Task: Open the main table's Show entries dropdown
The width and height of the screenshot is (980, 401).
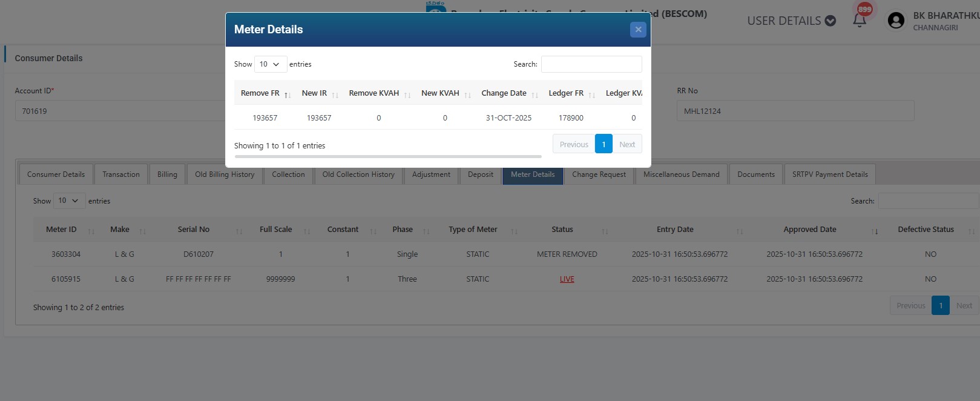Action: click(69, 200)
